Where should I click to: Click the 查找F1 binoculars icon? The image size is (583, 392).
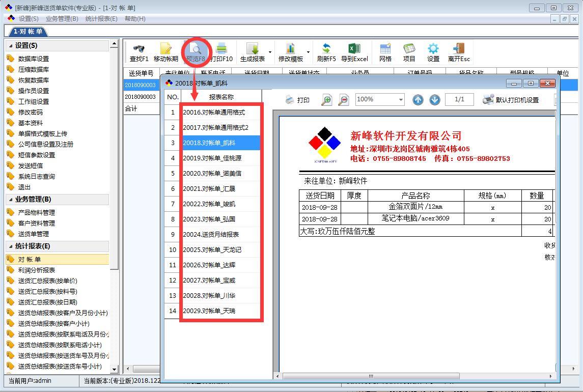click(x=138, y=49)
